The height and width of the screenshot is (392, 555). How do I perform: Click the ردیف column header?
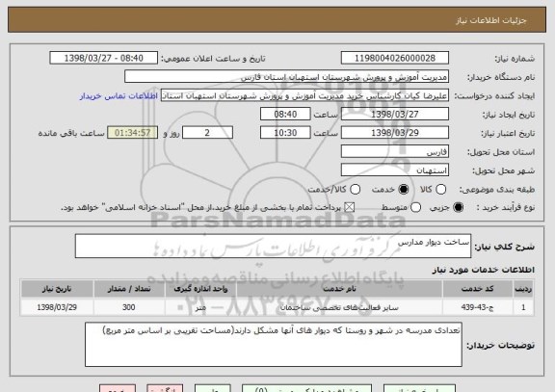pyautogui.click(x=523, y=289)
